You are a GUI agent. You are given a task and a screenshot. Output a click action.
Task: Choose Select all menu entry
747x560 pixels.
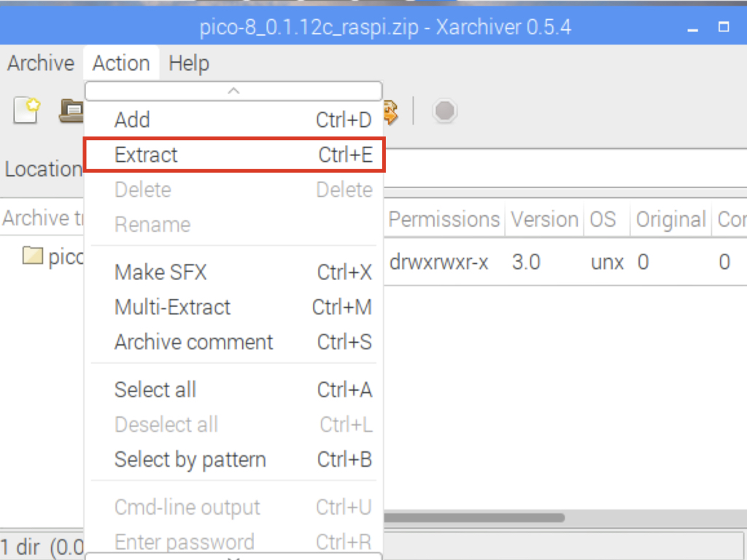[234, 389]
